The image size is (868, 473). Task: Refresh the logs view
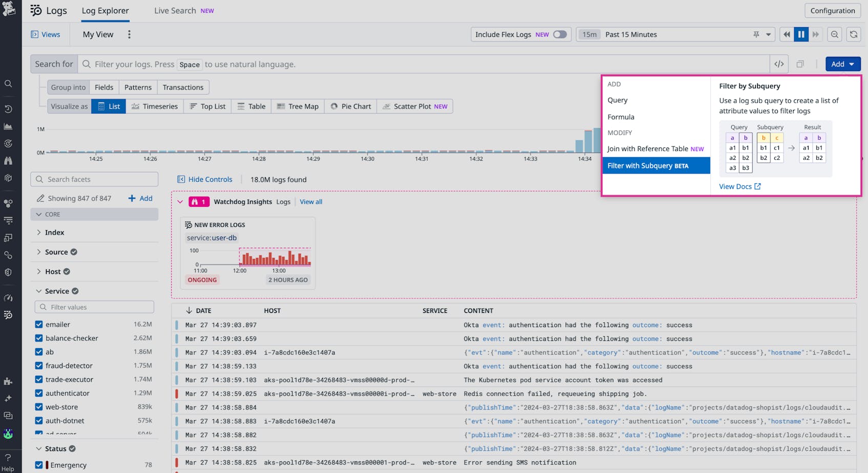coord(854,34)
